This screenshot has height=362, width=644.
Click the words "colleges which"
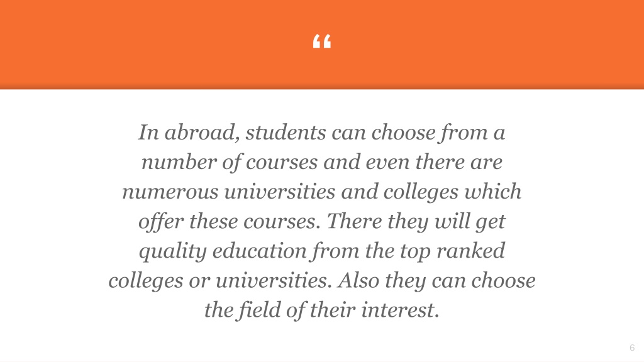tap(452, 192)
